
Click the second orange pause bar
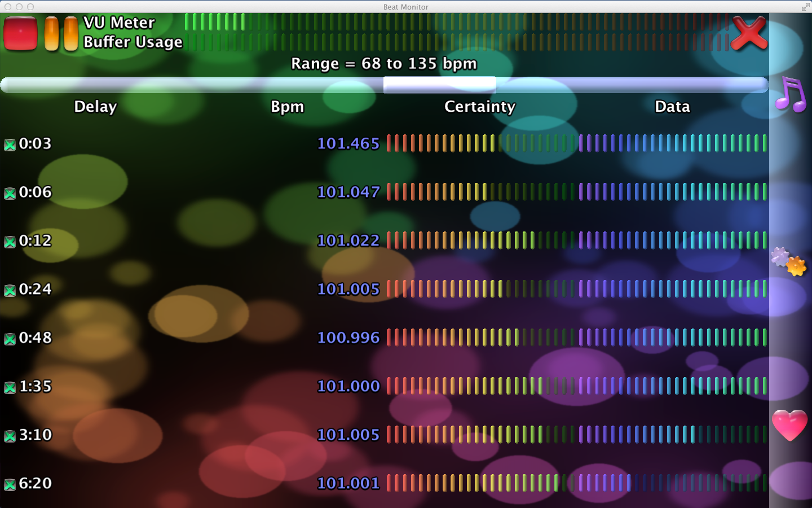click(x=71, y=34)
